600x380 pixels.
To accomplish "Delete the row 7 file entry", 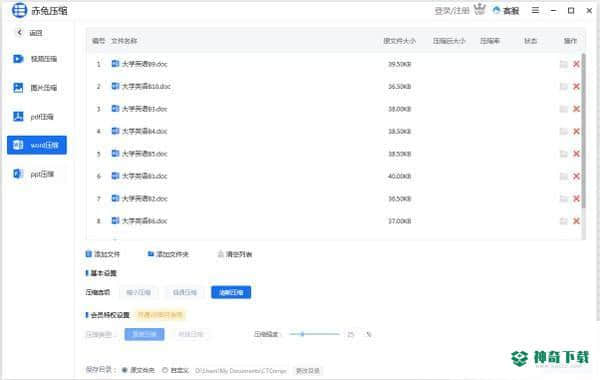I will tap(576, 198).
